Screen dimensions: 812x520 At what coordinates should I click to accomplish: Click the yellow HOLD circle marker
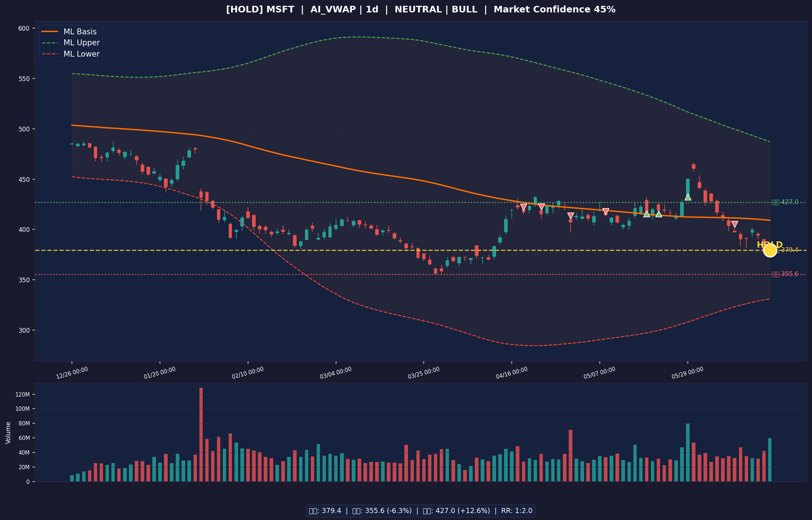click(x=770, y=250)
